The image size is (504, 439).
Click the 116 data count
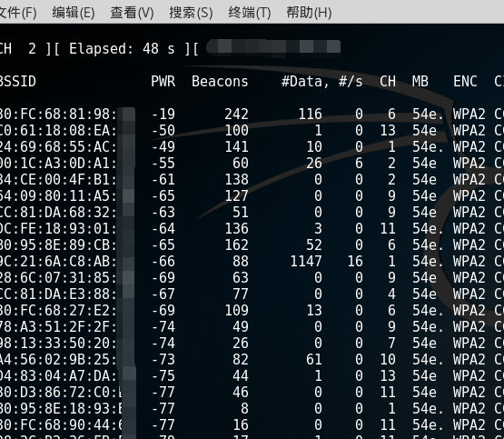pos(310,115)
